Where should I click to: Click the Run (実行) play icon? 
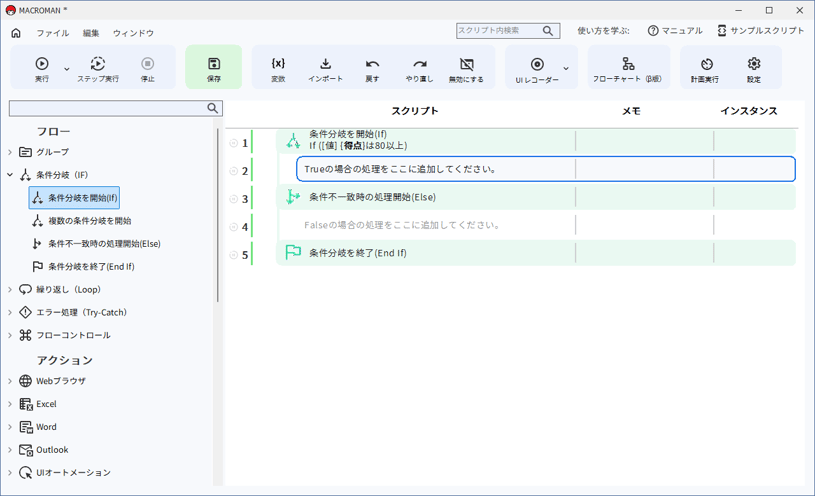tap(42, 64)
